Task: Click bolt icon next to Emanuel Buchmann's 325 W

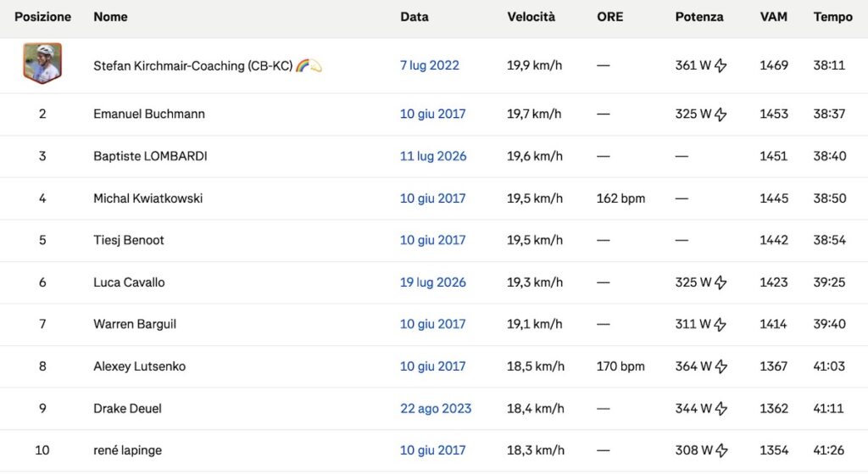Action: pyautogui.click(x=721, y=114)
